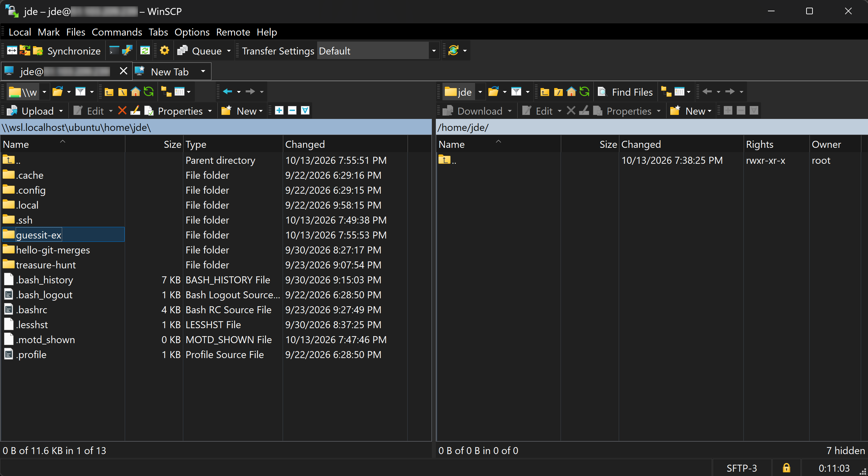
Task: Open the terminal console icon
Action: 115,51
